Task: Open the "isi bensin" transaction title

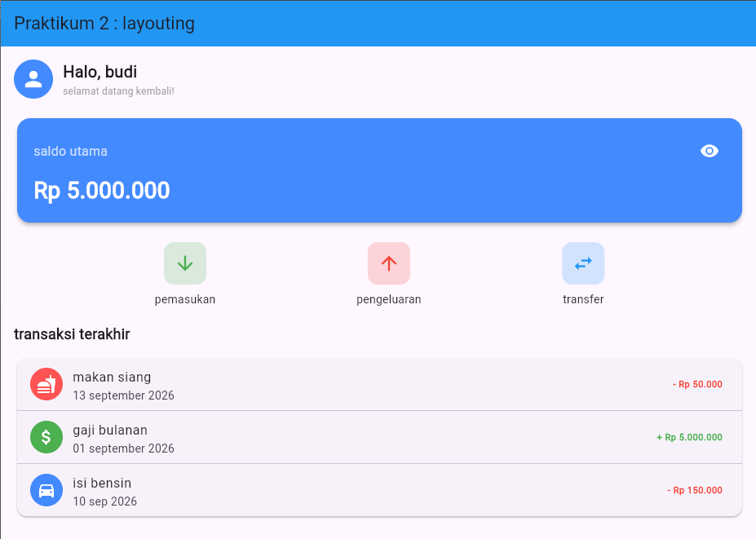Action: click(102, 483)
